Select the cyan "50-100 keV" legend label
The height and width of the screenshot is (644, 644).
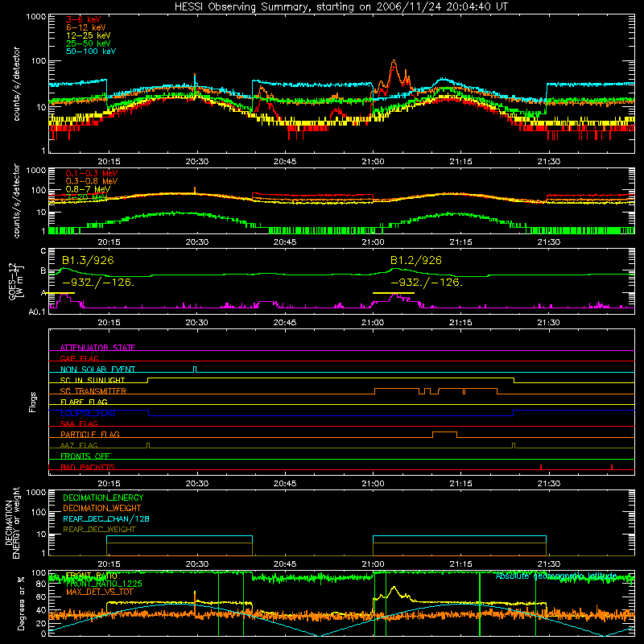click(91, 51)
